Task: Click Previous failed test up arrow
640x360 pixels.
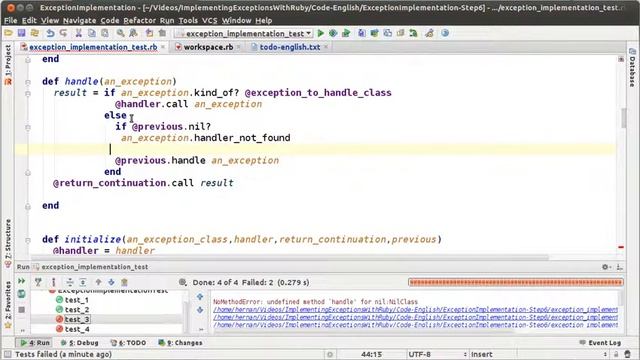Action: pyautogui.click(x=98, y=282)
